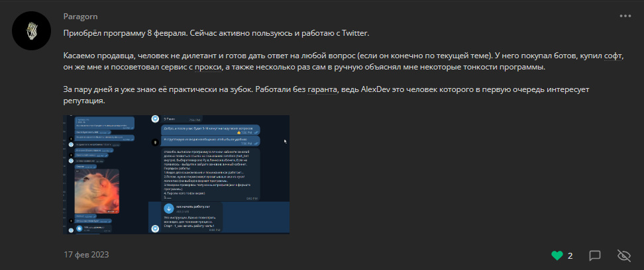Click the text mentioning AlexDev
The width and height of the screenshot is (644, 270).
pos(374,89)
